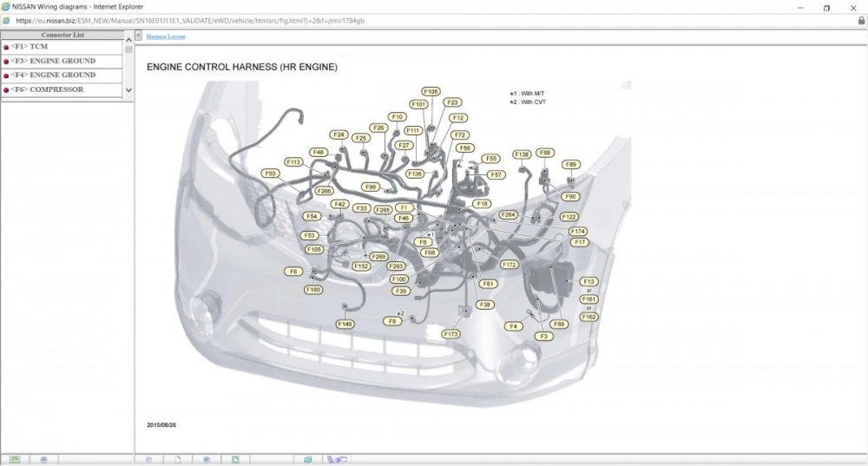Viewport: 868px width, 466px height.
Task: Click the F172 connector label on diagram
Action: tap(510, 265)
